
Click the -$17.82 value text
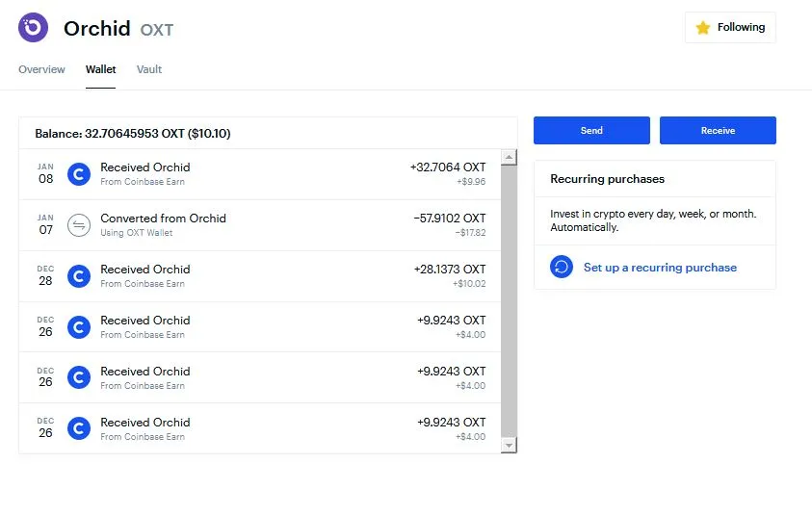tap(470, 233)
